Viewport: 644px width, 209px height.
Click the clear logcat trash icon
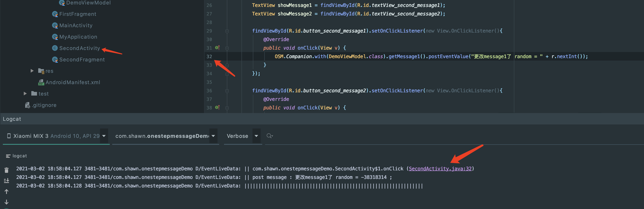click(x=7, y=170)
